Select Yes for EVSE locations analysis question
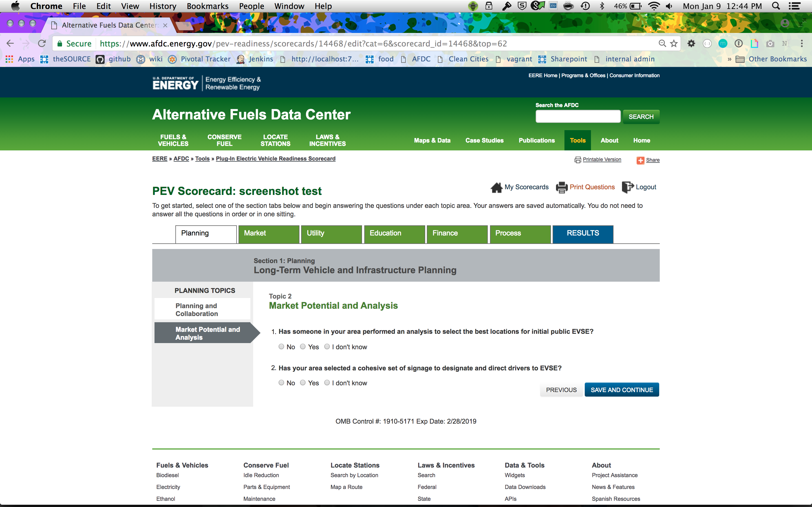 coord(303,347)
